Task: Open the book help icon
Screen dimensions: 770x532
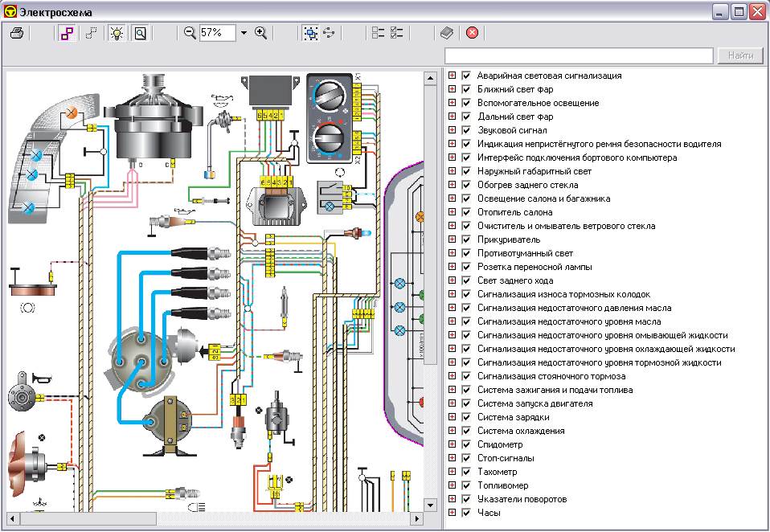Action: point(447,33)
